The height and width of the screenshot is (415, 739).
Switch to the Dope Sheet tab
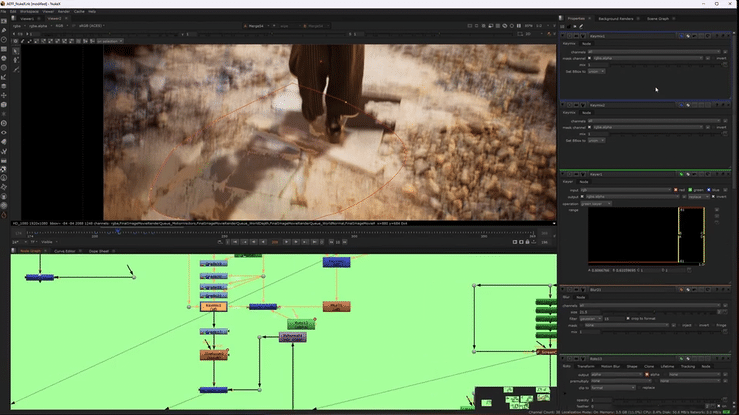tap(99, 251)
